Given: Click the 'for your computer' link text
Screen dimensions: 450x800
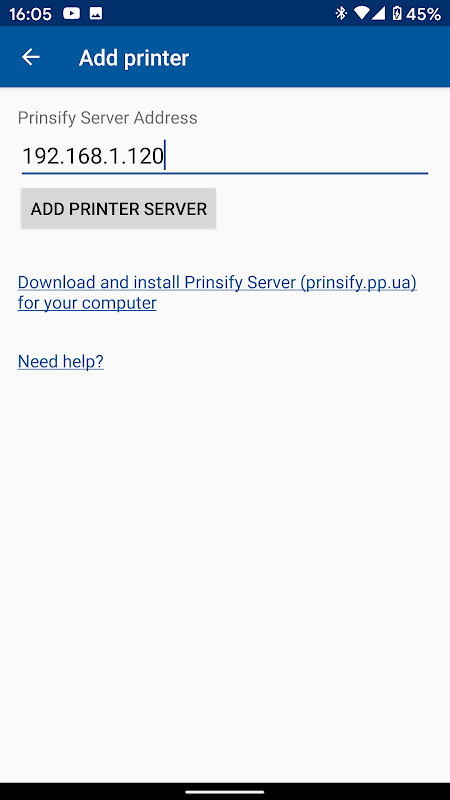Looking at the screenshot, I should click(x=87, y=303).
